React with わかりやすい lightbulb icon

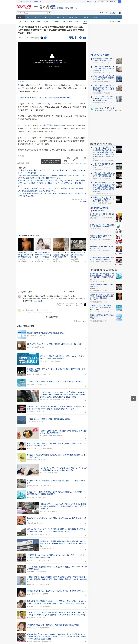click(74, 161)
